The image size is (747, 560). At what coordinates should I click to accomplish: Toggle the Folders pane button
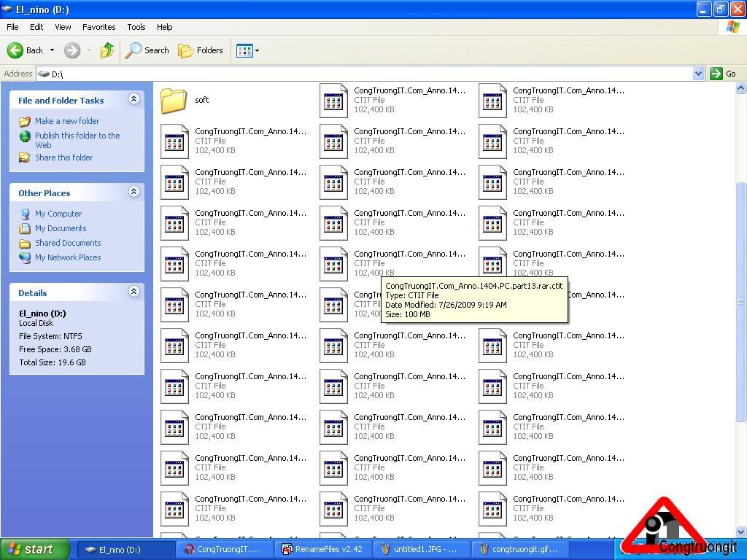(201, 50)
